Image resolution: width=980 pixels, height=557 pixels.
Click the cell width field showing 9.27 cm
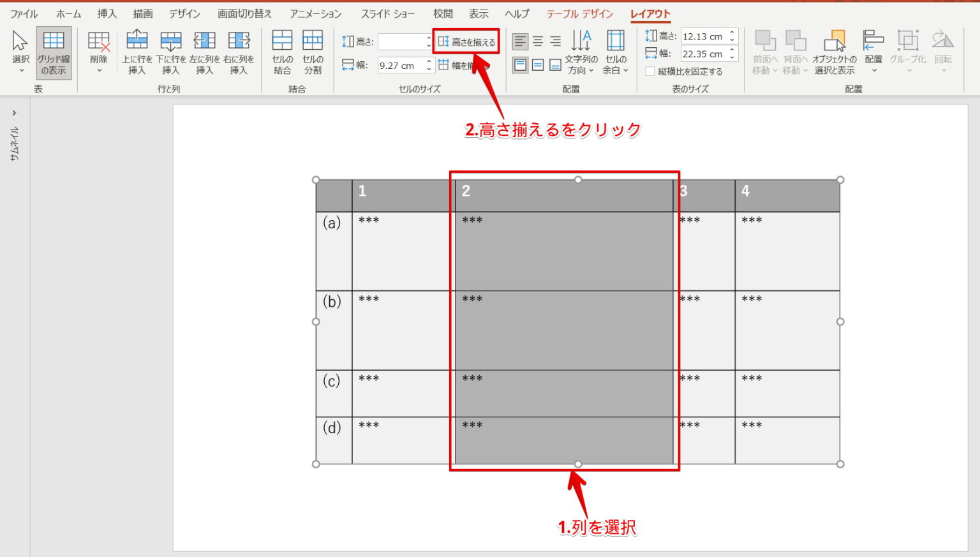pos(402,65)
